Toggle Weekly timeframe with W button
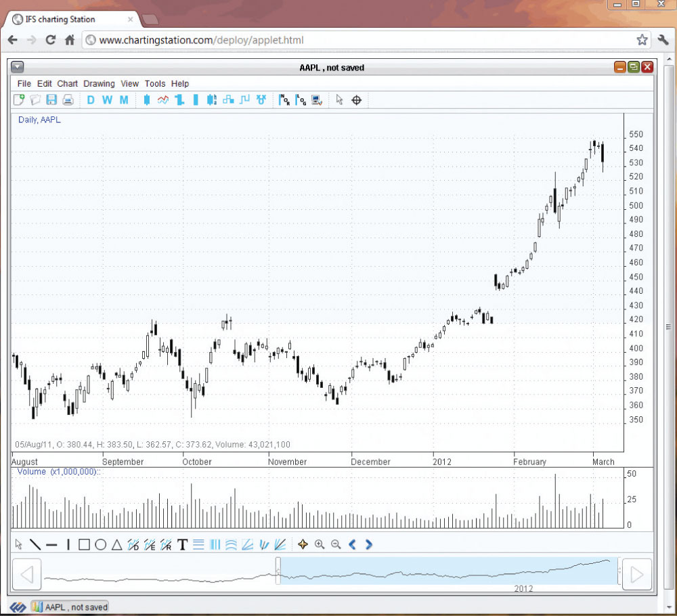Screen dimensions: 677x616 click(107, 100)
